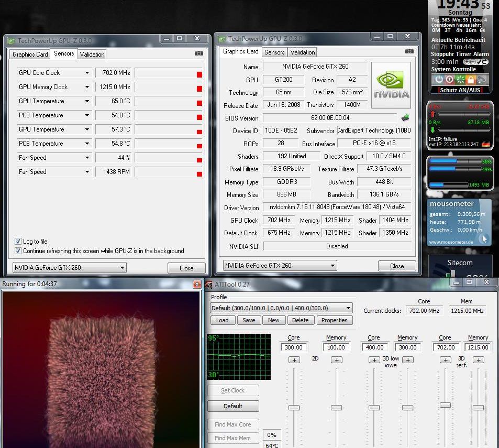Click the plus button under 2D Core 300.00
The height and width of the screenshot is (448, 499).
tap(294, 360)
